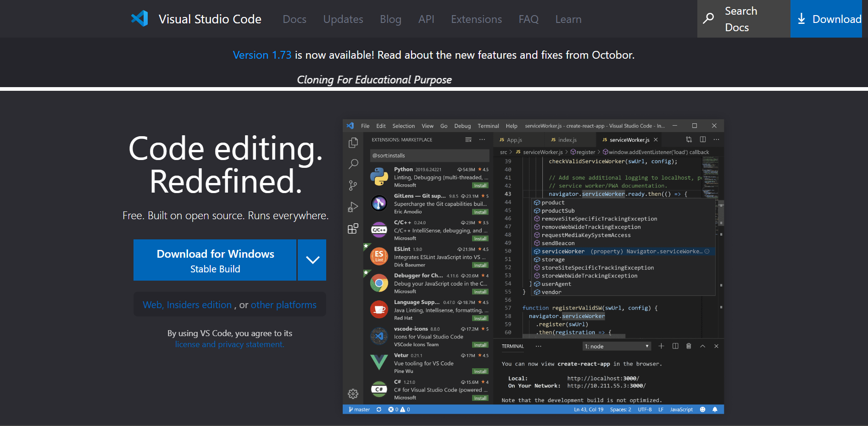Click Download for Windows Stable Build
868x426 pixels.
[215, 260]
